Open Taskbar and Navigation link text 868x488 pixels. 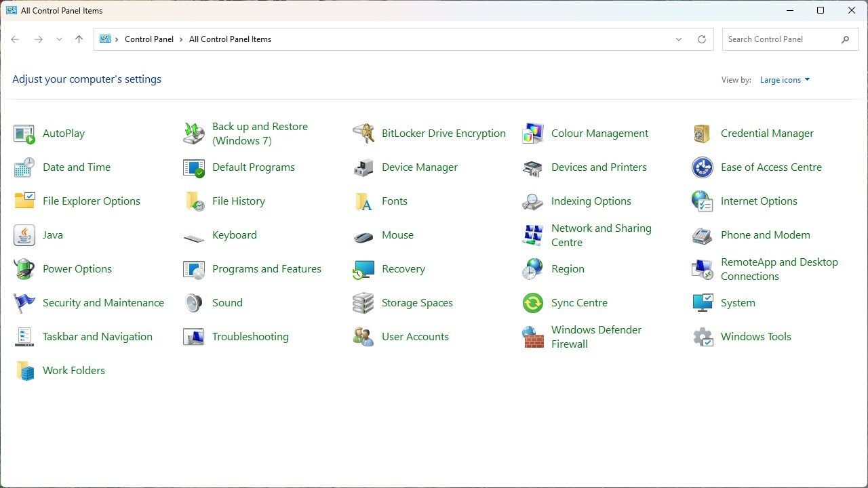[98, 337]
